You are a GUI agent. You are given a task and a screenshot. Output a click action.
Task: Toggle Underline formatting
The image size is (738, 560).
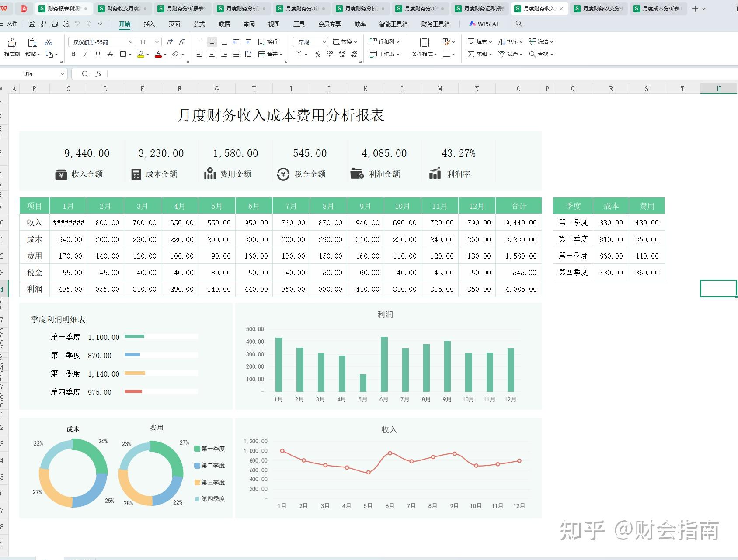pos(98,54)
